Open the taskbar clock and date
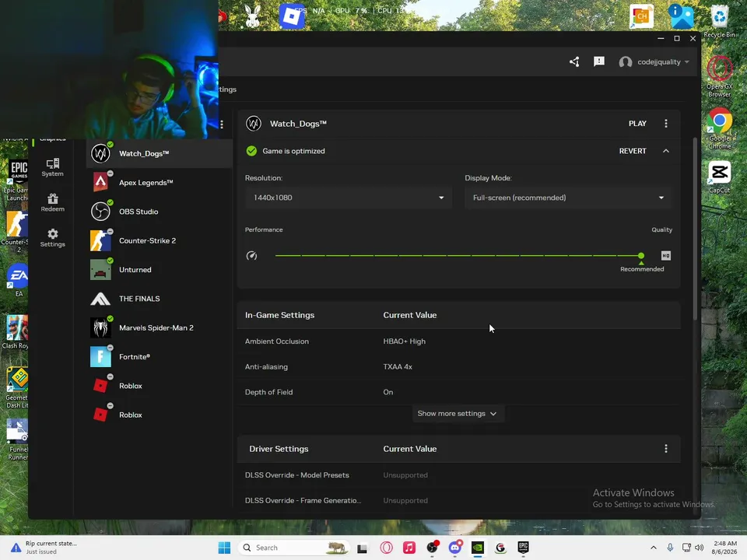The height and width of the screenshot is (560, 747). [724, 548]
